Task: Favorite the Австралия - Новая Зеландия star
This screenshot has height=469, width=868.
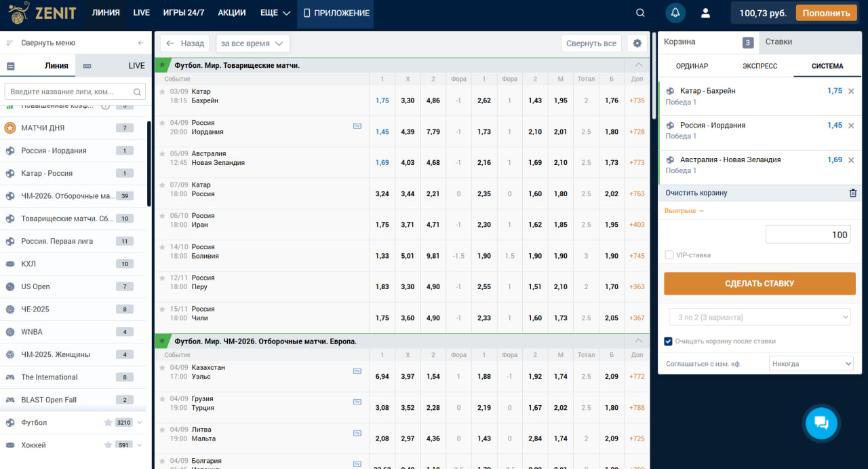Action: [162, 153]
